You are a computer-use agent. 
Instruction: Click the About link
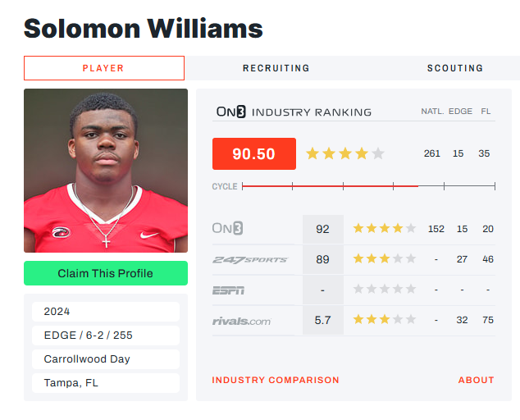pyautogui.click(x=476, y=380)
